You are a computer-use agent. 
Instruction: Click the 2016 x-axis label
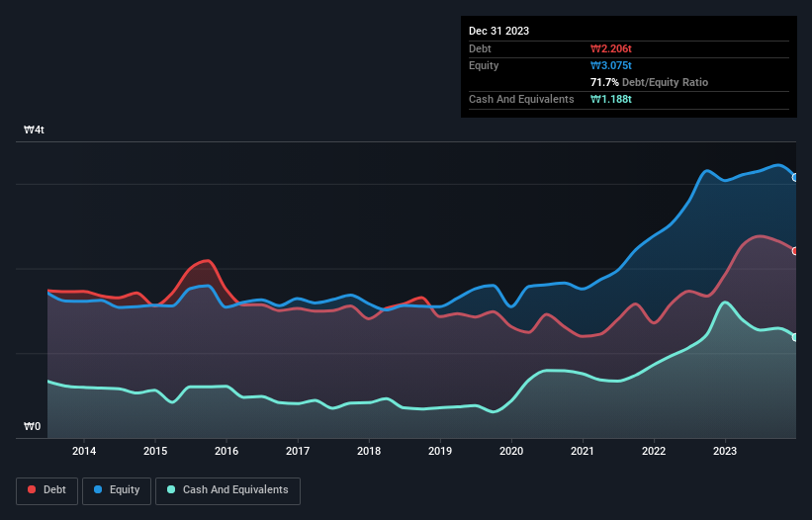[226, 451]
